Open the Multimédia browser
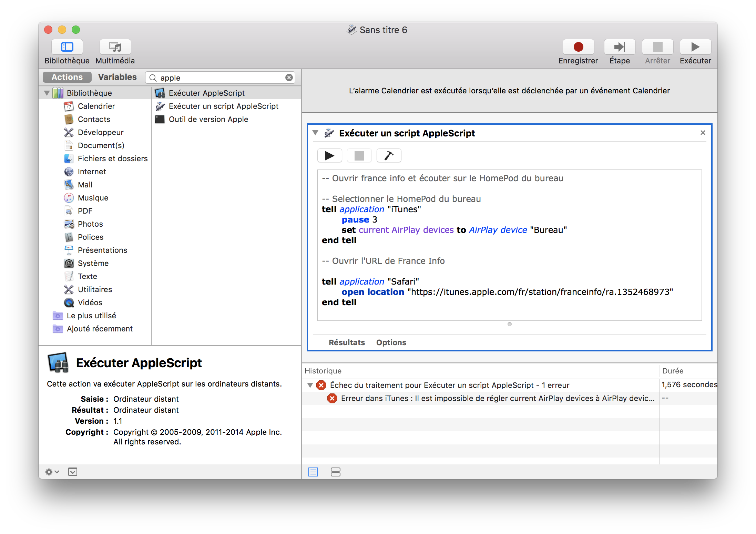 click(115, 52)
